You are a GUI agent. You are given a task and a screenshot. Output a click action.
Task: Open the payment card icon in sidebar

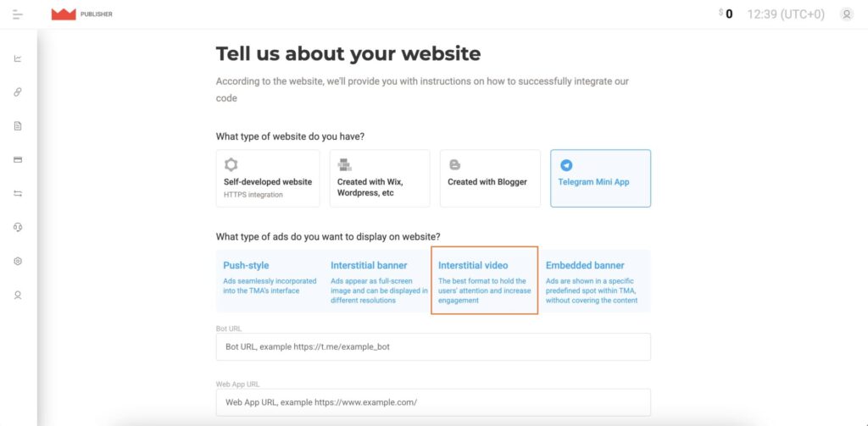[x=18, y=160]
